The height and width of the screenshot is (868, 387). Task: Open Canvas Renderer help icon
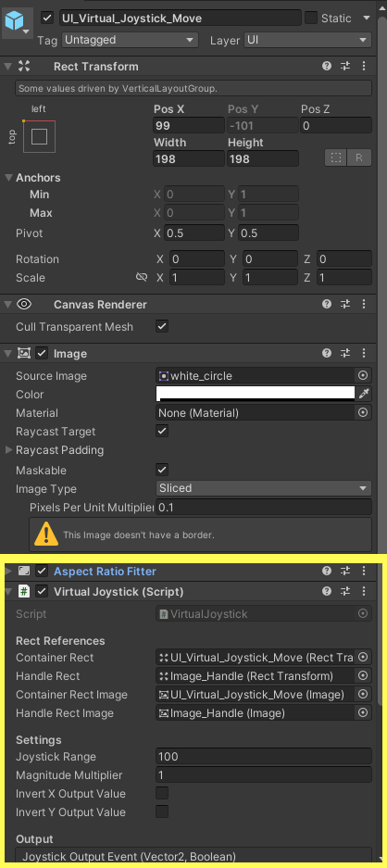327,304
